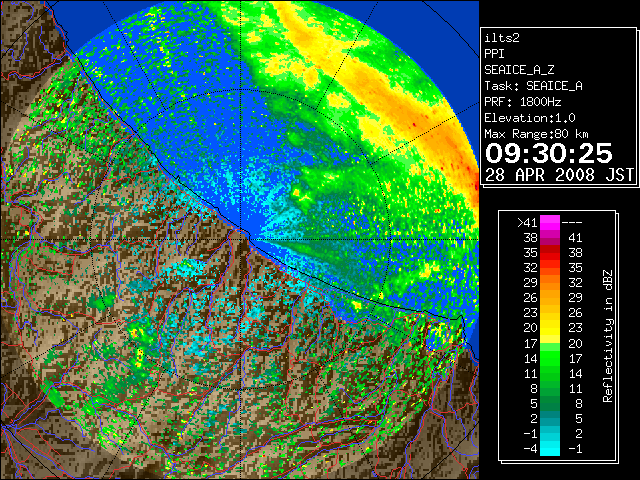The height and width of the screenshot is (480, 640).
Task: Click the date 28 APR 2008 JST
Action: (x=559, y=175)
